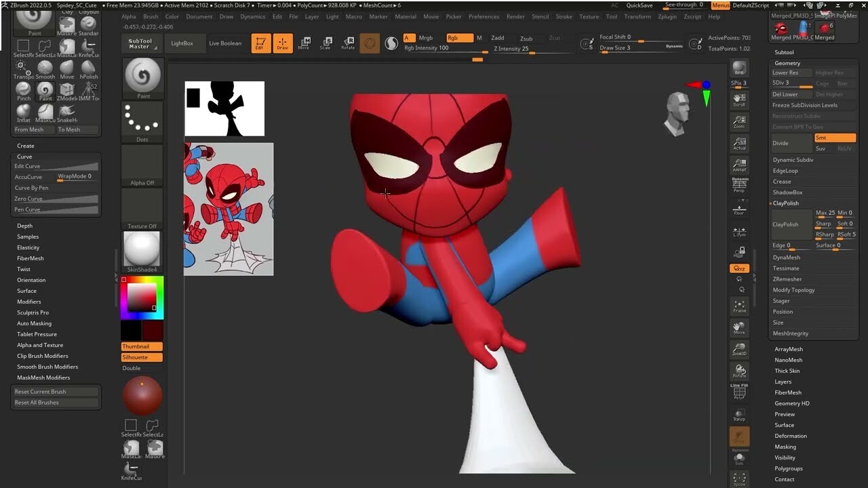Open the Render menu
868x488 pixels.
(x=515, y=16)
